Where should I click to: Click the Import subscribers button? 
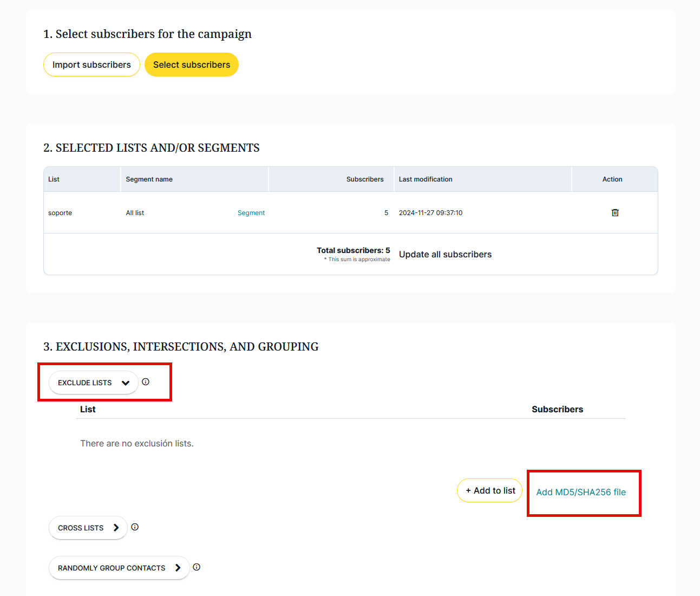91,65
